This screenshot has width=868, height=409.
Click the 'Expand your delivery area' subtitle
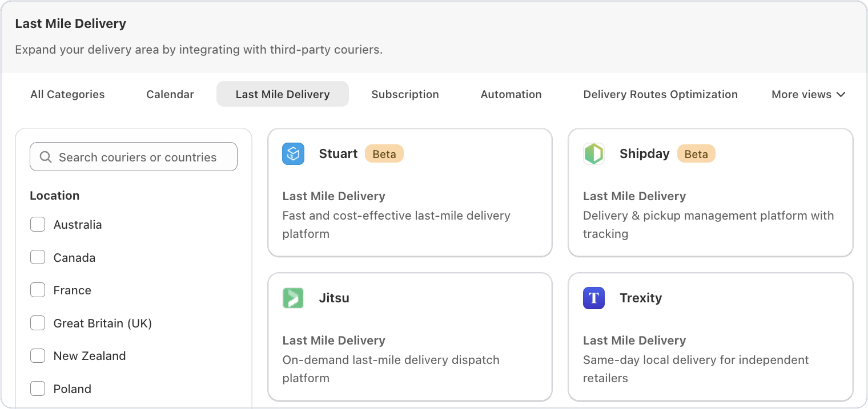click(199, 50)
